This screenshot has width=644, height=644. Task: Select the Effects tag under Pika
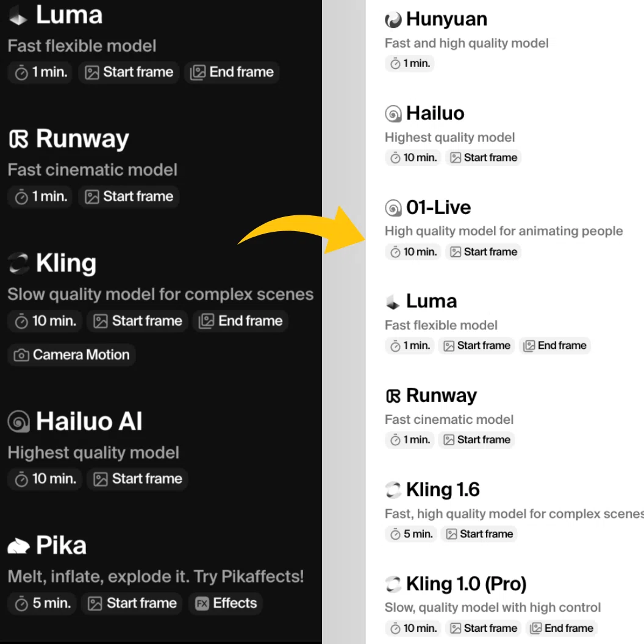coord(226,603)
